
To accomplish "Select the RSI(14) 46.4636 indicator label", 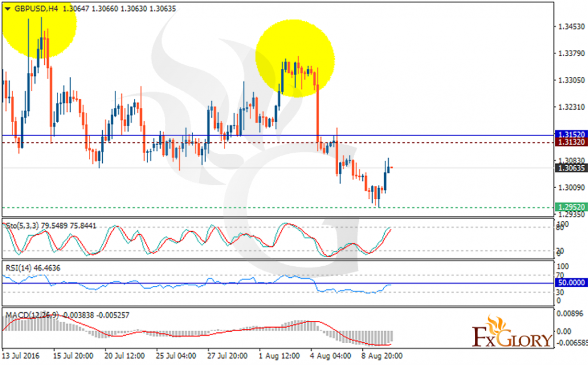I will coord(33,268).
